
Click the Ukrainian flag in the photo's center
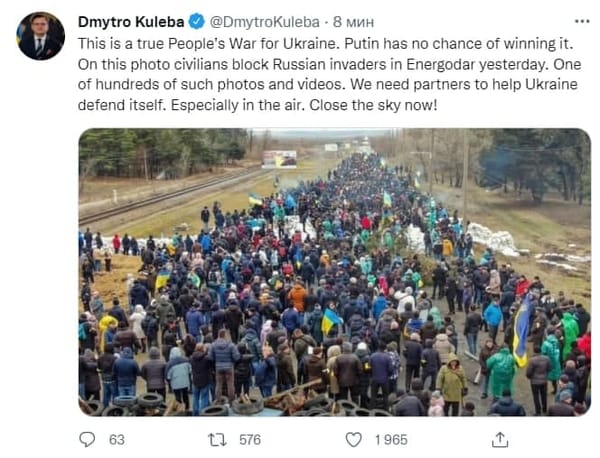(331, 321)
